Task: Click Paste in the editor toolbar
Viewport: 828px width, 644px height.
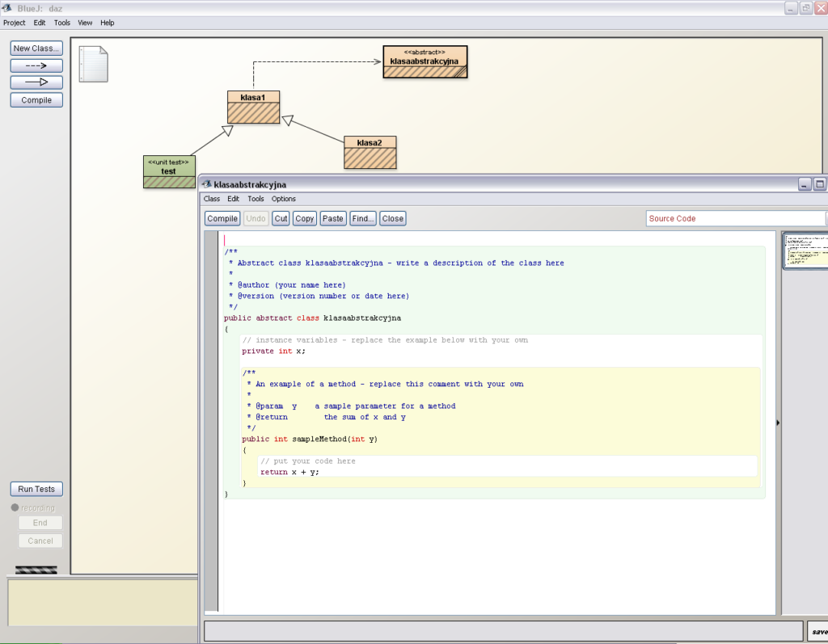Action: pyautogui.click(x=333, y=218)
